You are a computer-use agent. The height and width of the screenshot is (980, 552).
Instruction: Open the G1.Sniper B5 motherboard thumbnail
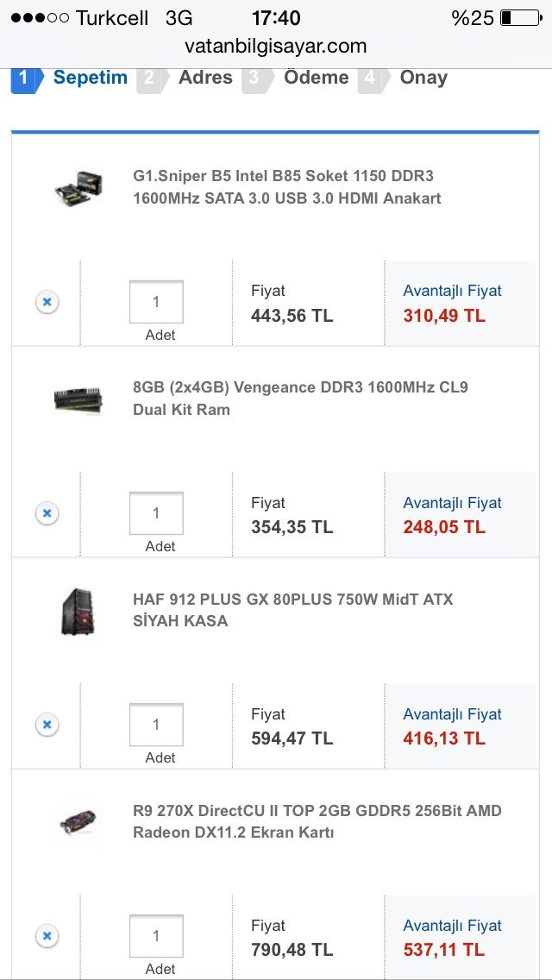pyautogui.click(x=78, y=186)
